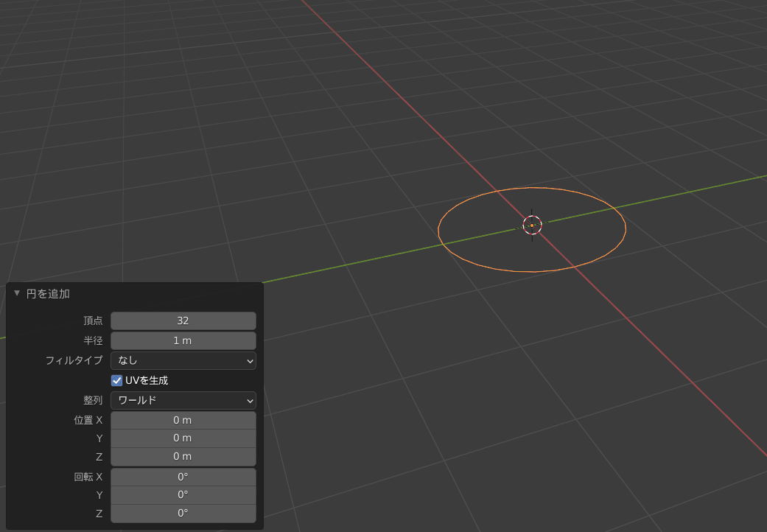Click the UVを生成 label
Viewport: 767px width, 532px height.
[x=147, y=380]
